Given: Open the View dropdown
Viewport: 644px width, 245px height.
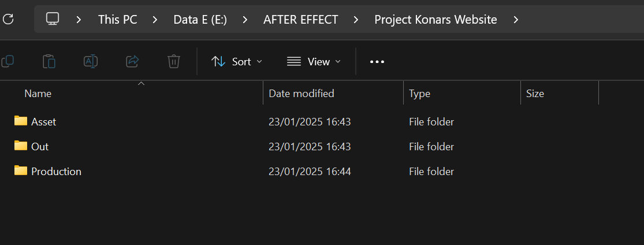Looking at the screenshot, I should (314, 62).
